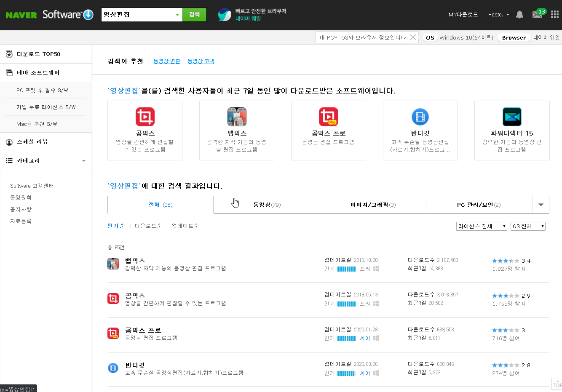Open the 곰믹스 프로 recommended card icon
Screen dimensions: 562x392
click(329, 117)
